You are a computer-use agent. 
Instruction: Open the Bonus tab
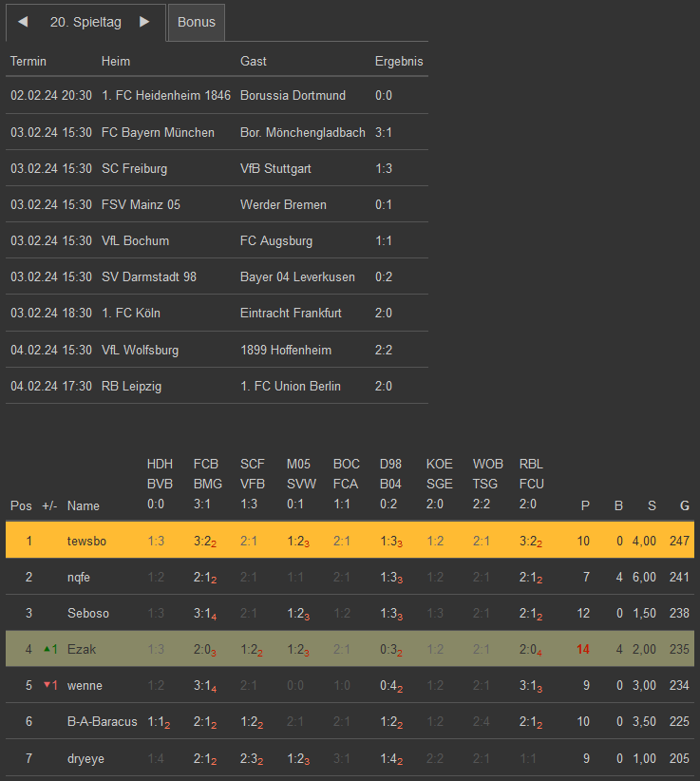[x=197, y=22]
